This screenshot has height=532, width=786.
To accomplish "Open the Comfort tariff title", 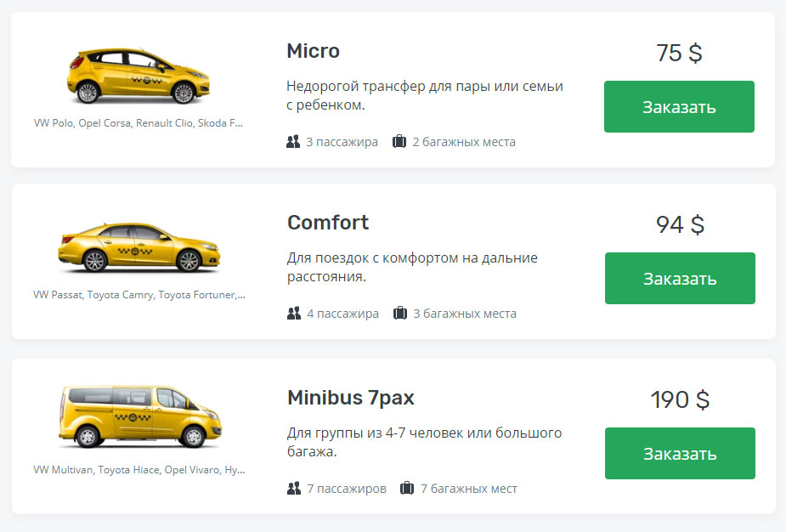I will pyautogui.click(x=327, y=223).
